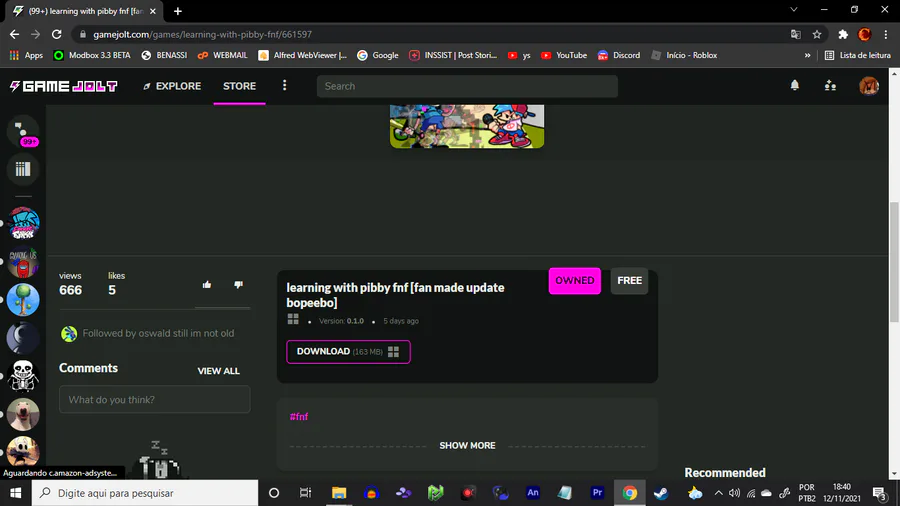Open the user avatar menu

868,85
